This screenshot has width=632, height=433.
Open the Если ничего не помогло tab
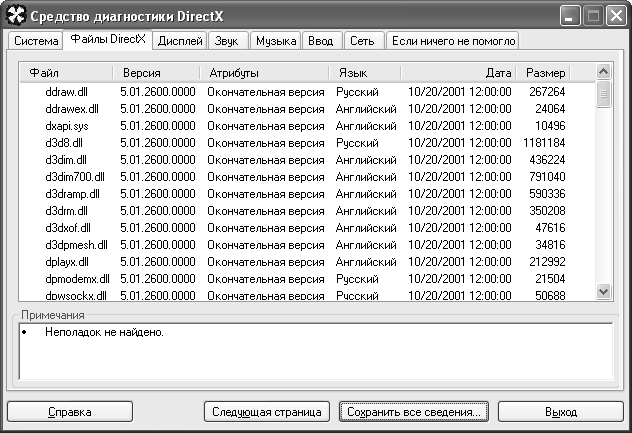[452, 41]
